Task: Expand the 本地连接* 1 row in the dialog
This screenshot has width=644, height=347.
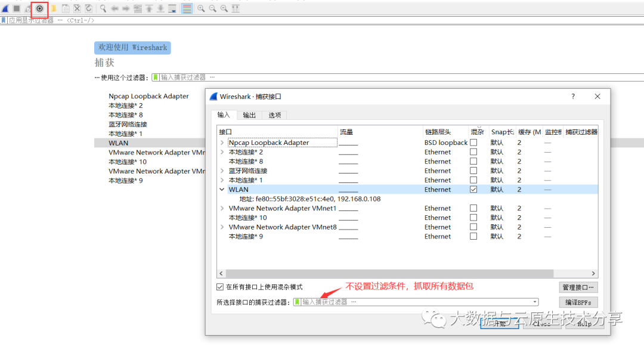Action: (x=222, y=180)
